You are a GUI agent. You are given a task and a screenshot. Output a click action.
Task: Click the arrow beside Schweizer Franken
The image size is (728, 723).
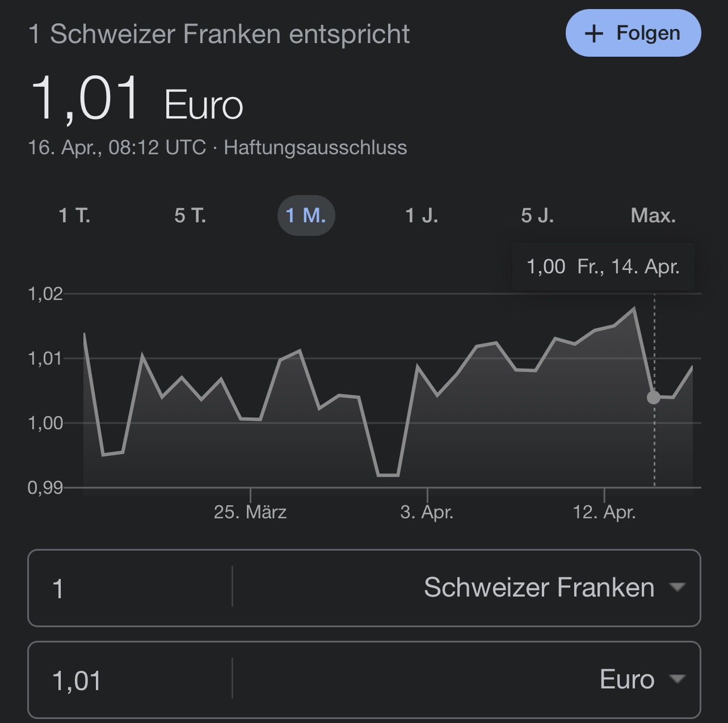[677, 587]
